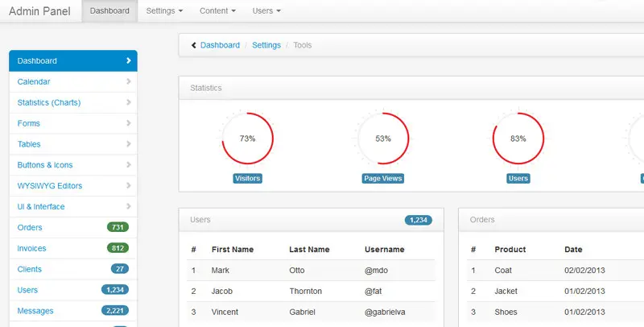Click the 2,221 badge beside Messages
644x327 pixels.
(x=115, y=311)
